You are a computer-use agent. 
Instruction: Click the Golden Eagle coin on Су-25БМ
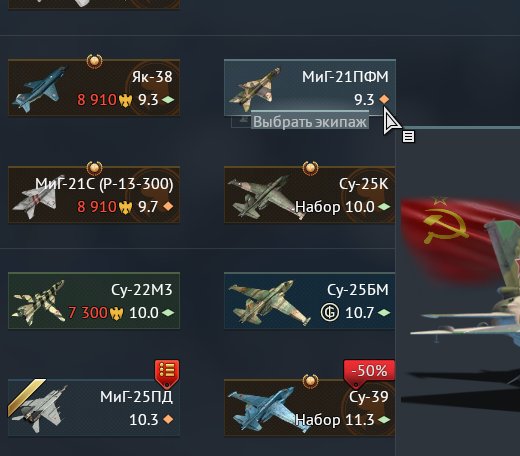pyautogui.click(x=330, y=313)
